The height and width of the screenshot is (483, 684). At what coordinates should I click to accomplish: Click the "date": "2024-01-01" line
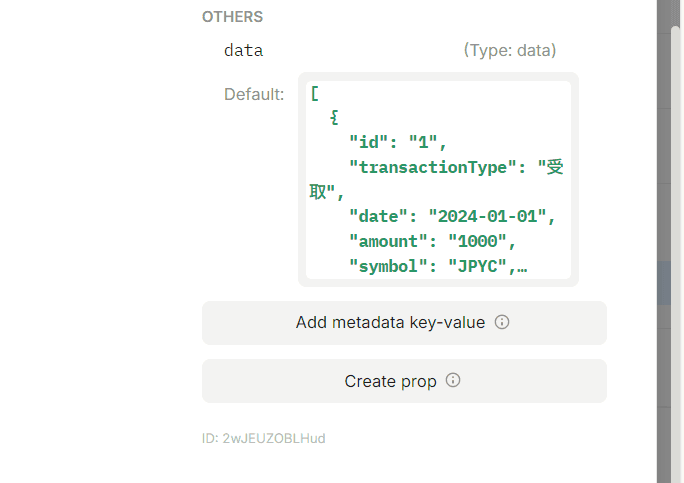[x=452, y=216]
